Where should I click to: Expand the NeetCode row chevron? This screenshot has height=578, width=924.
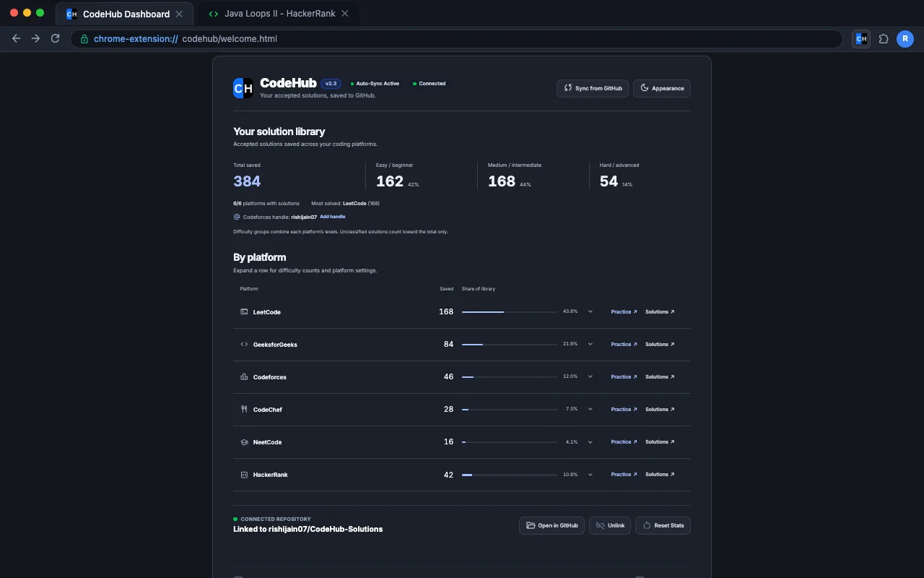pos(590,442)
